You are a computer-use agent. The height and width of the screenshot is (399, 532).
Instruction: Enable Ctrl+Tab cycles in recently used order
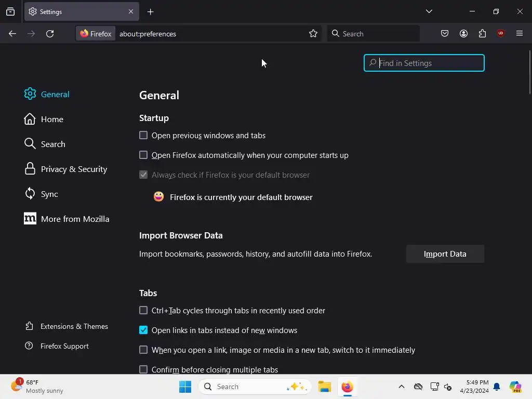143,311
